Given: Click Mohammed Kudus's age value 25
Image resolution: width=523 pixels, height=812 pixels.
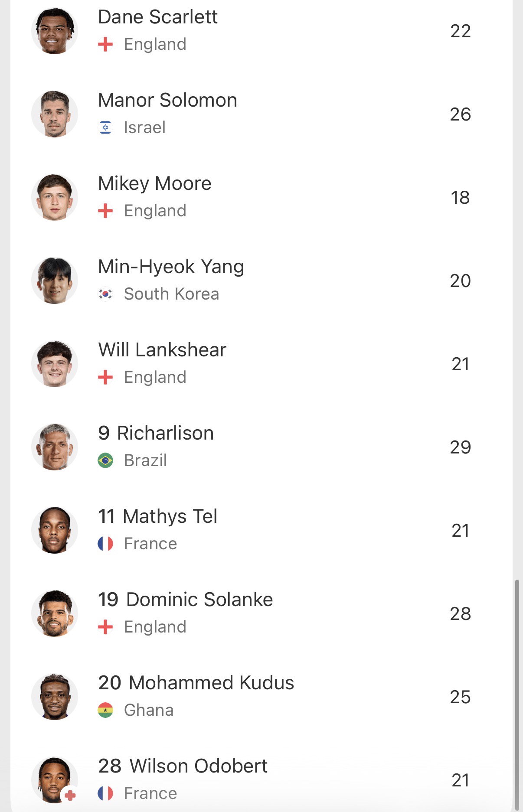Looking at the screenshot, I should click(460, 697).
